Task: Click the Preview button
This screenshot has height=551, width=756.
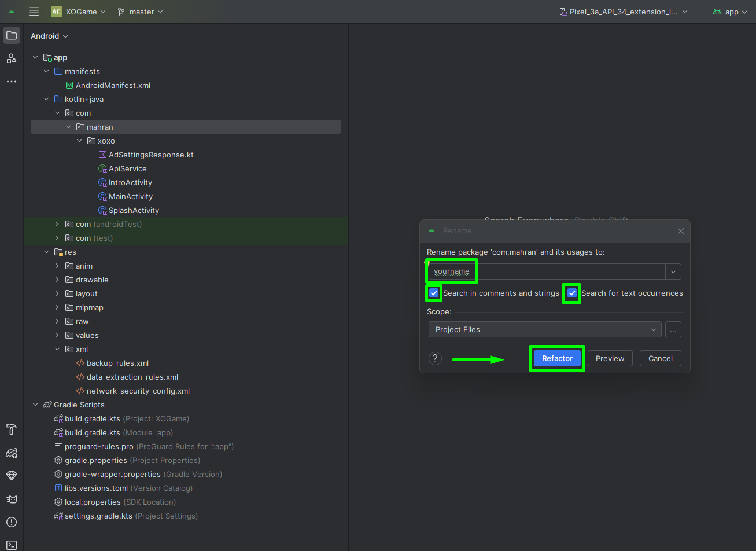Action: tap(610, 359)
